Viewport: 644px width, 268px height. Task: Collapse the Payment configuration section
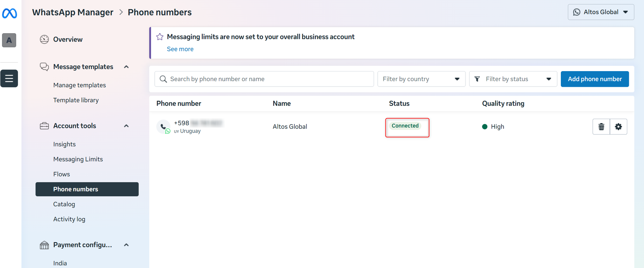tap(126, 245)
